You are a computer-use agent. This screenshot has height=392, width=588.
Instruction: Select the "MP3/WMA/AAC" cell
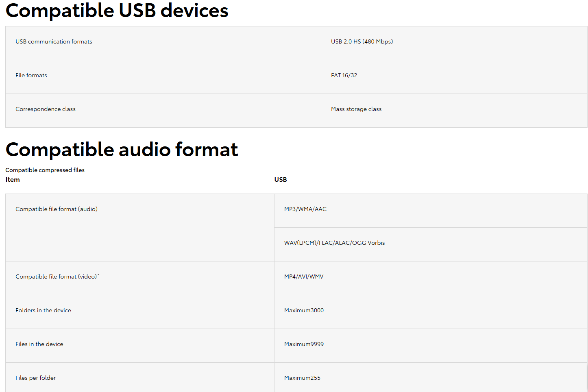[x=305, y=209]
